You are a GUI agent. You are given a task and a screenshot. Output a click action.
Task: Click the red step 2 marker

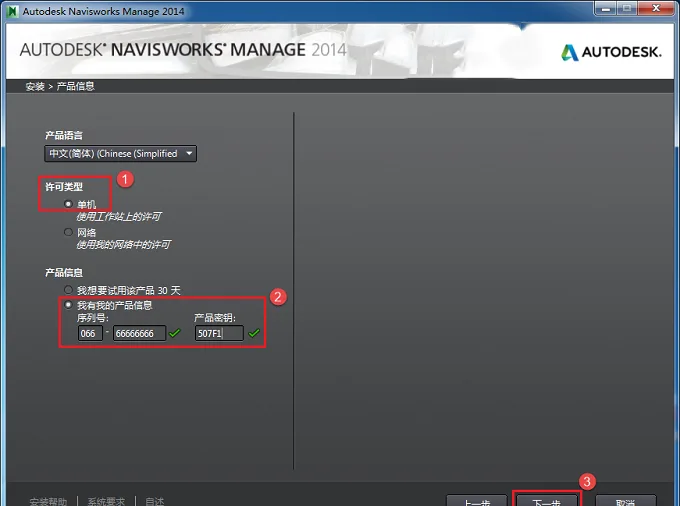(x=278, y=297)
